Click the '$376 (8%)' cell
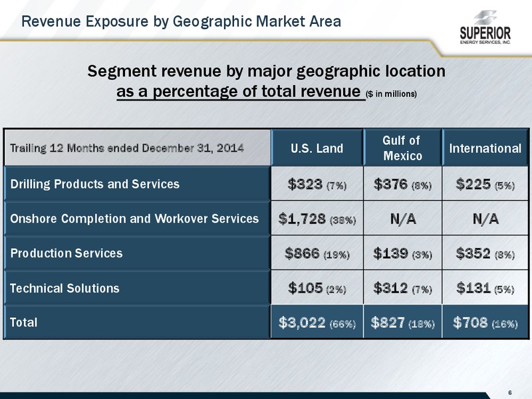The height and width of the screenshot is (399, 532). (x=402, y=184)
